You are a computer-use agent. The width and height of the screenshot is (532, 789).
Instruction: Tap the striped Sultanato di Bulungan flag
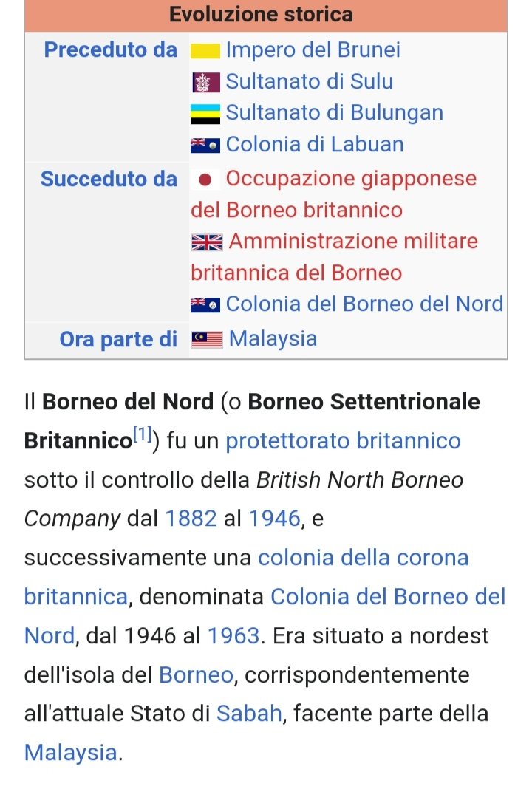pyautogui.click(x=205, y=114)
